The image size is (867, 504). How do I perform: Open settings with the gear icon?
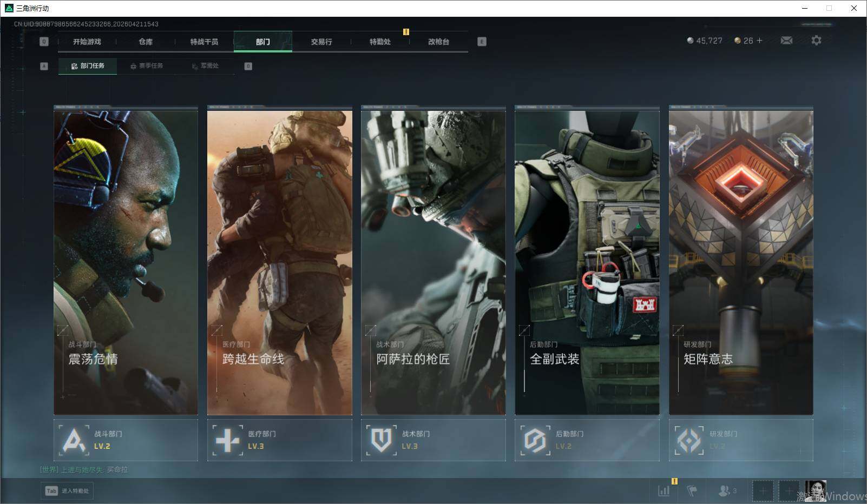pyautogui.click(x=816, y=41)
